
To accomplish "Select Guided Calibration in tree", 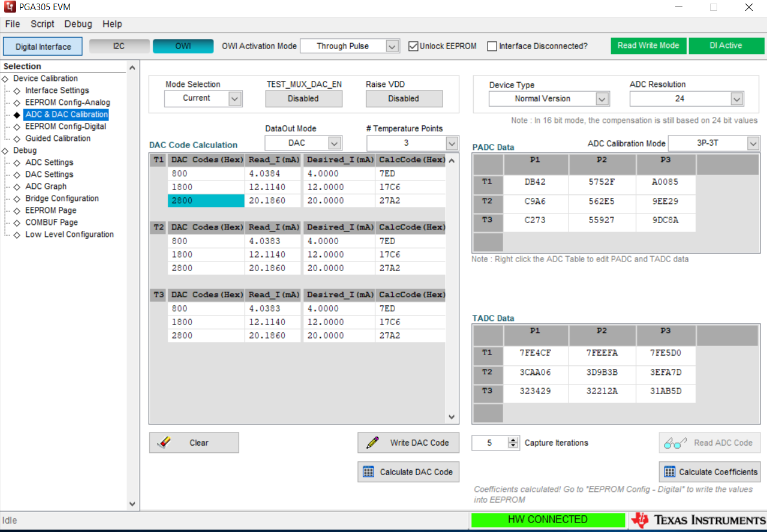I will click(x=58, y=139).
